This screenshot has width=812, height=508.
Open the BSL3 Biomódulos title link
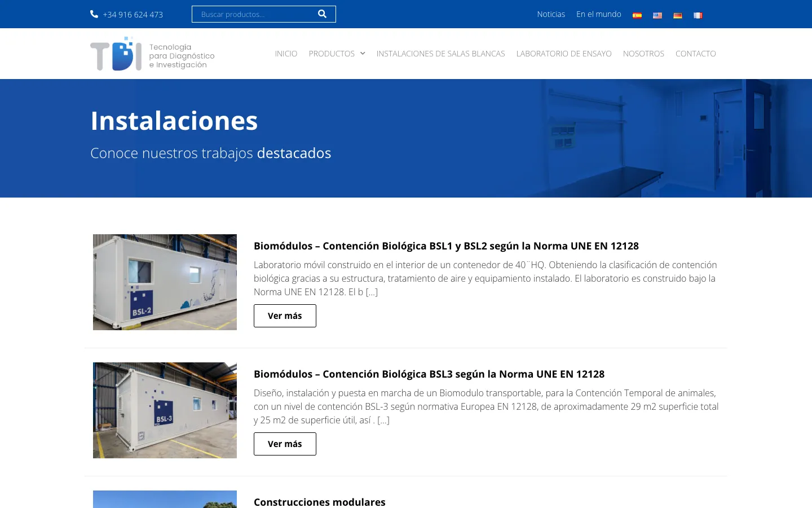point(429,374)
